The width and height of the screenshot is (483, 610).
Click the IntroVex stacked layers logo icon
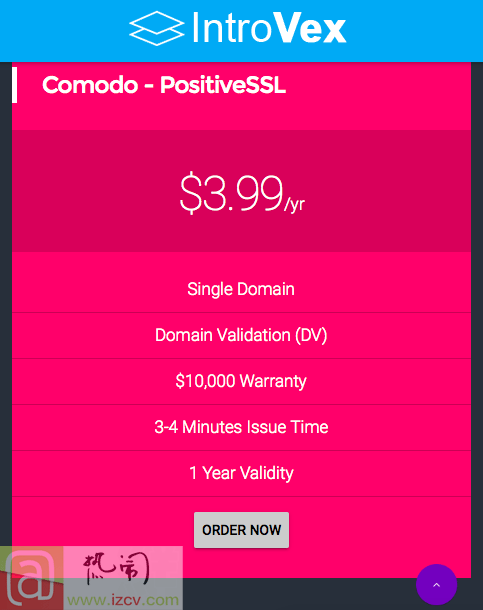point(157,28)
